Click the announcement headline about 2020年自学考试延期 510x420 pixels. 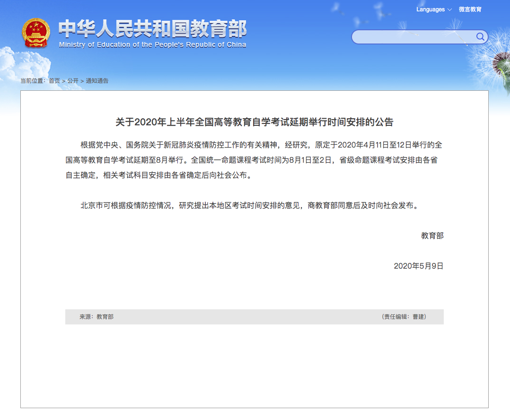coord(255,122)
